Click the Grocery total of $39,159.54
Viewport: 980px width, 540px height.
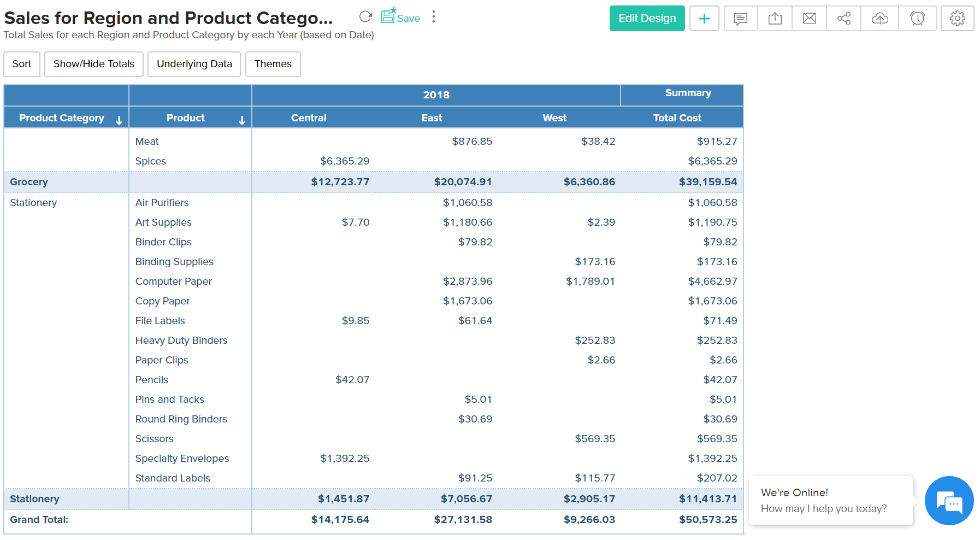point(707,182)
